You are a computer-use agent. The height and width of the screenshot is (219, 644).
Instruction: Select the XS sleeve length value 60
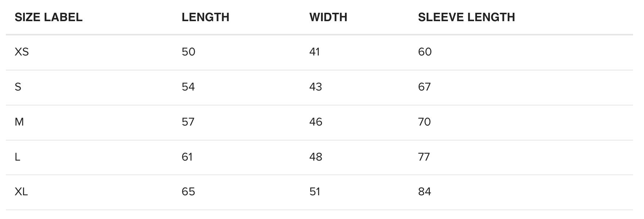(x=425, y=52)
